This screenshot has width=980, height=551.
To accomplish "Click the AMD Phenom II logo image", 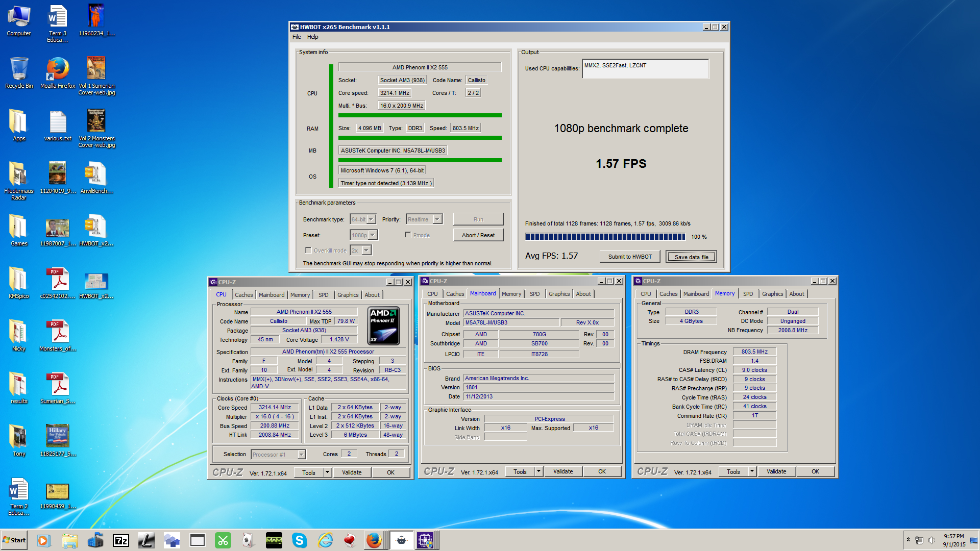I will tap(384, 326).
